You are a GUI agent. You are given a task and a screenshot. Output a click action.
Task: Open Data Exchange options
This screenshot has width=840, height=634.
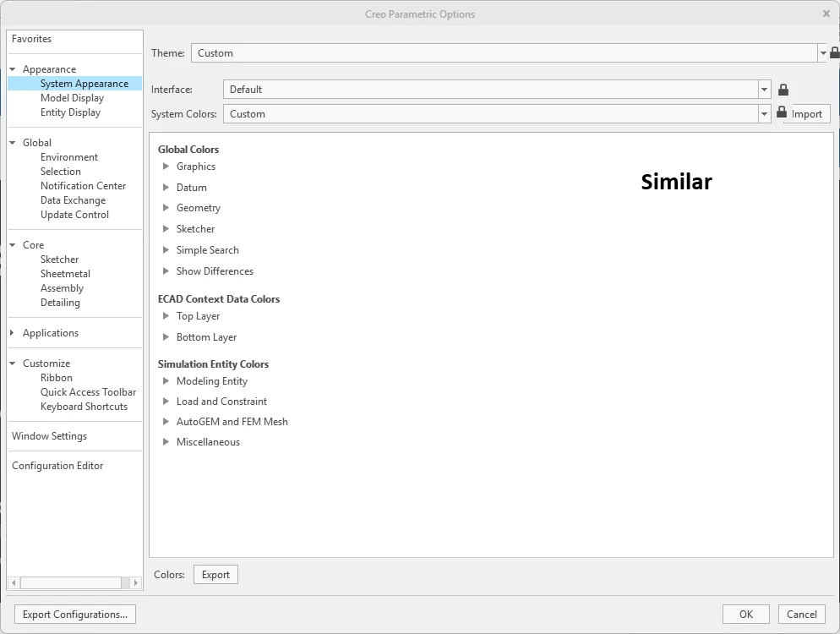coord(73,200)
